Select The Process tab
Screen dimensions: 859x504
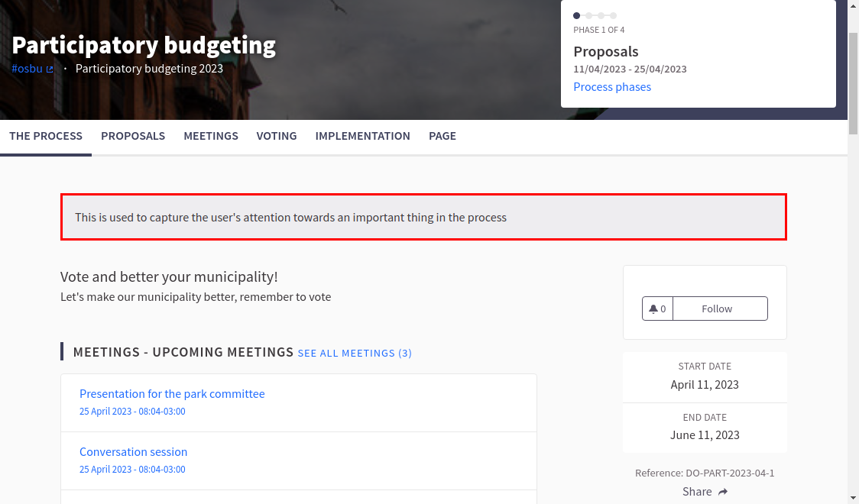click(x=46, y=136)
